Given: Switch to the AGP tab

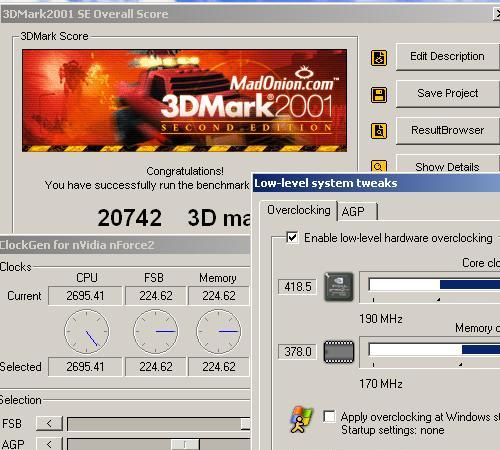Looking at the screenshot, I should pyautogui.click(x=358, y=211).
